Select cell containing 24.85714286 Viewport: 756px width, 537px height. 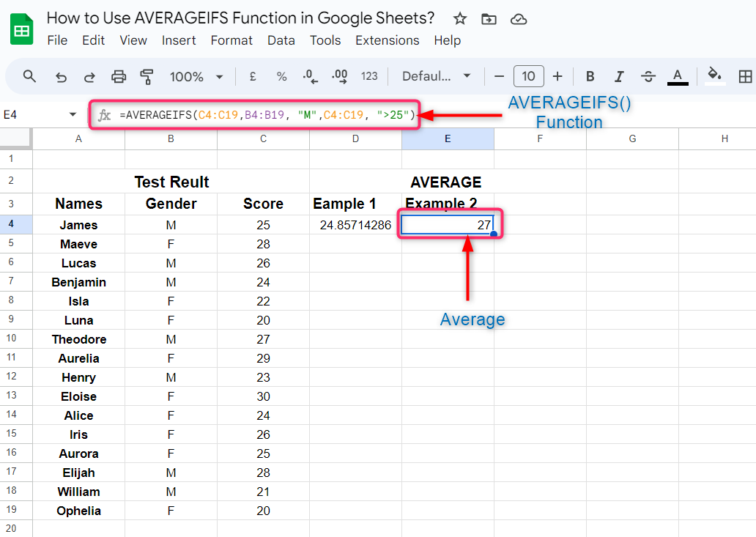(355, 225)
